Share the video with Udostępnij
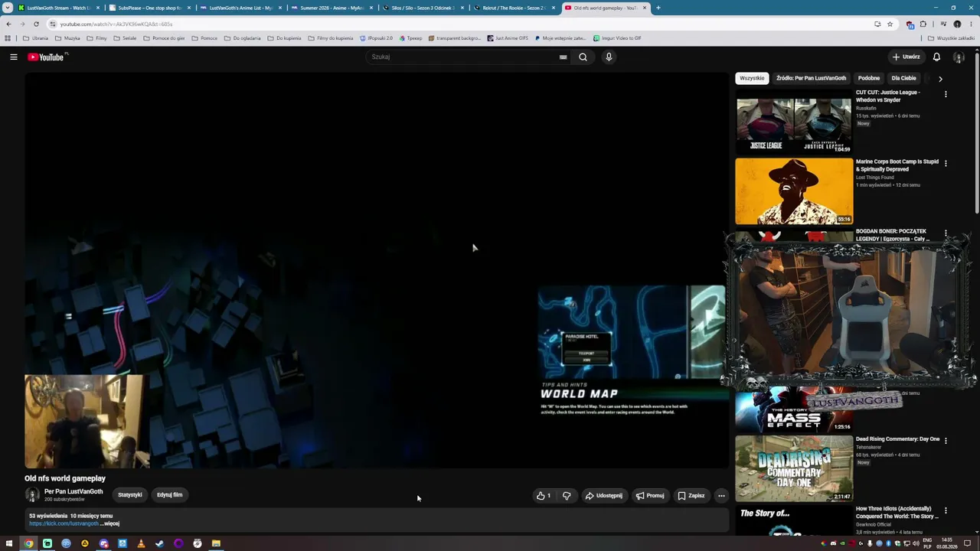This screenshot has width=980, height=551. coord(604,495)
